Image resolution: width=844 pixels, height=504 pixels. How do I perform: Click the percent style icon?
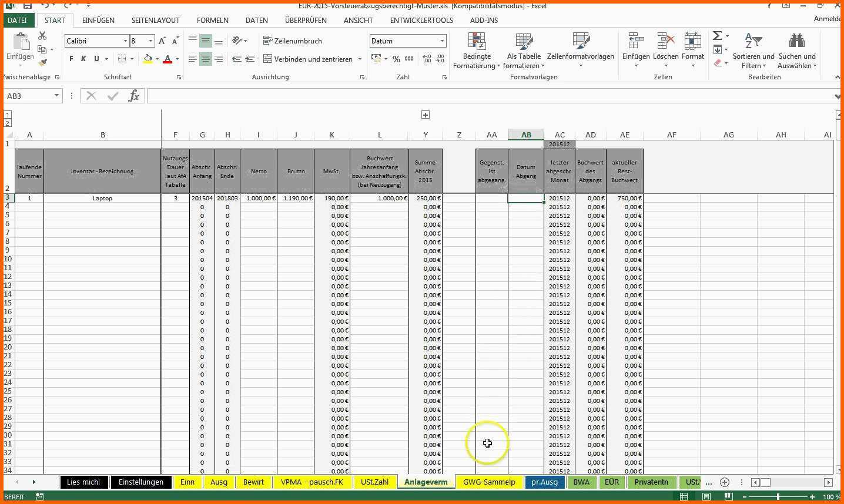pos(396,59)
